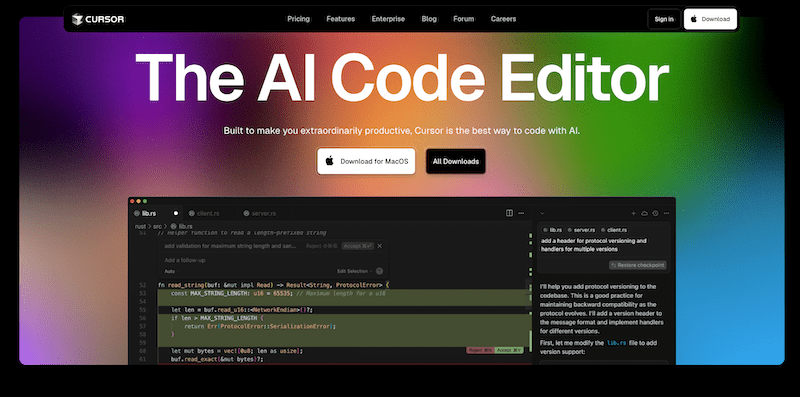This screenshot has height=397, width=800.
Task: Click the cloud icon in chat header
Action: pyautogui.click(x=644, y=213)
